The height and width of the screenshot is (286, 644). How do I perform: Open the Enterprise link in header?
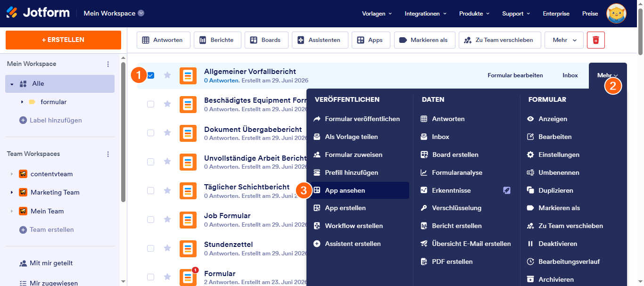[x=556, y=14]
